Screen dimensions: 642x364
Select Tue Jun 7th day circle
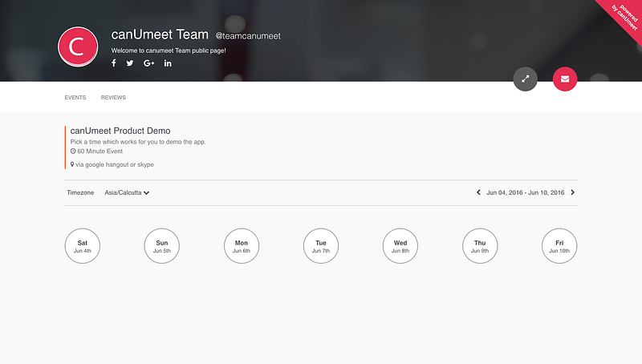(x=321, y=246)
